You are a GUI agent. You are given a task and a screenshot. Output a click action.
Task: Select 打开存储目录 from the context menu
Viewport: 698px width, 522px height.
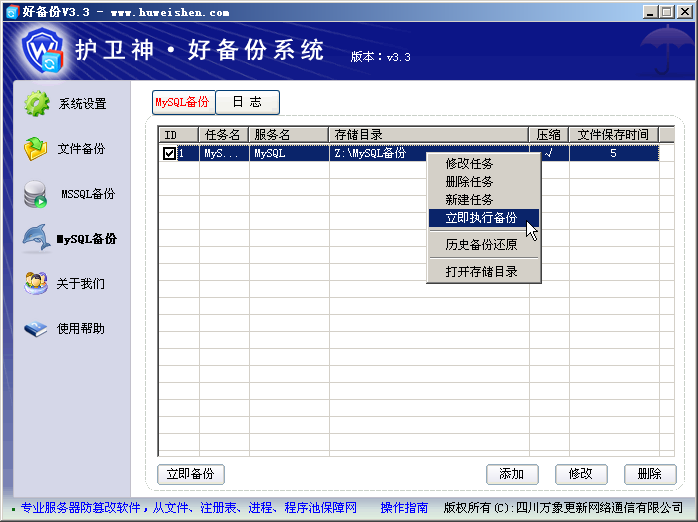pyautogui.click(x=481, y=272)
